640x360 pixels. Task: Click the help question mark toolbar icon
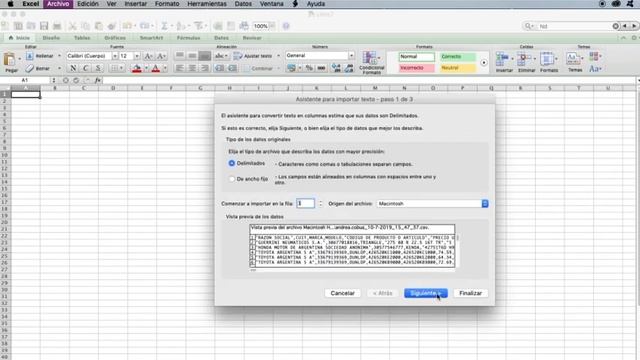(286, 26)
